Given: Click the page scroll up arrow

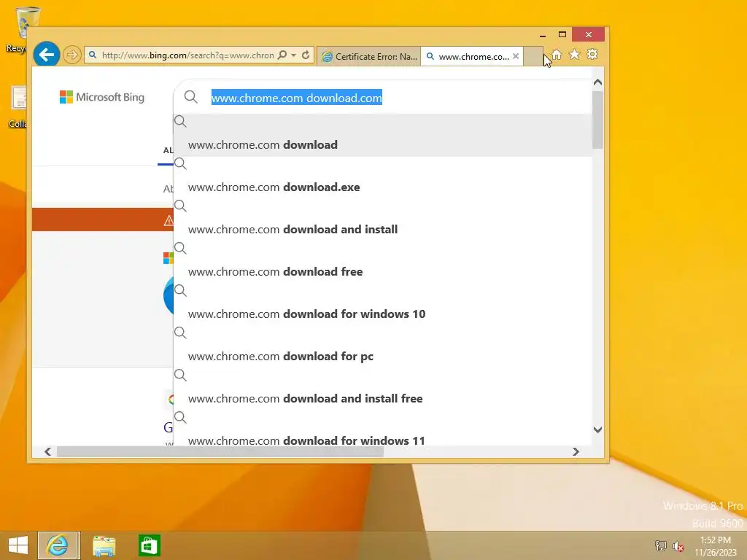Looking at the screenshot, I should [598, 82].
